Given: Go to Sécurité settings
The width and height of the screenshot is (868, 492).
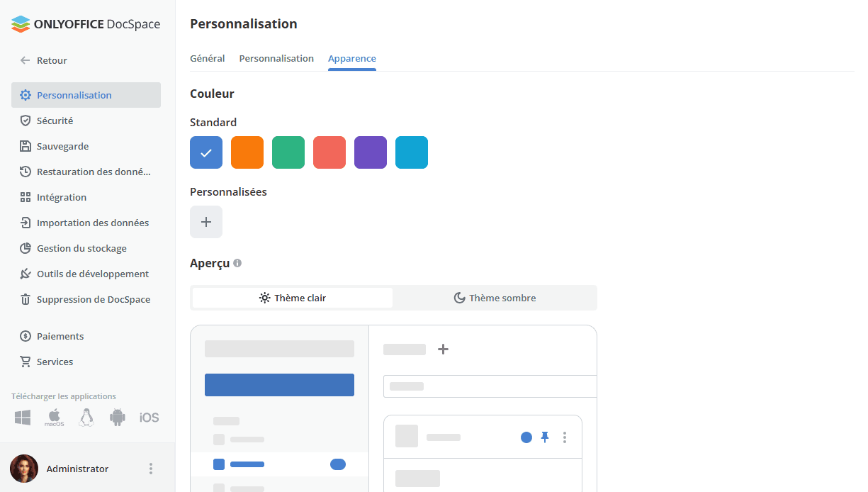Looking at the screenshot, I should tap(55, 121).
